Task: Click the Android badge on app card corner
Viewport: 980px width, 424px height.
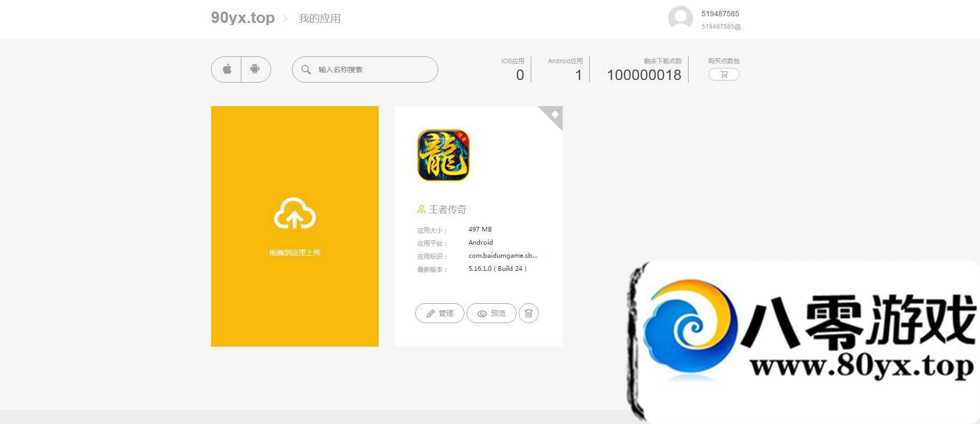Action: pyautogui.click(x=554, y=114)
